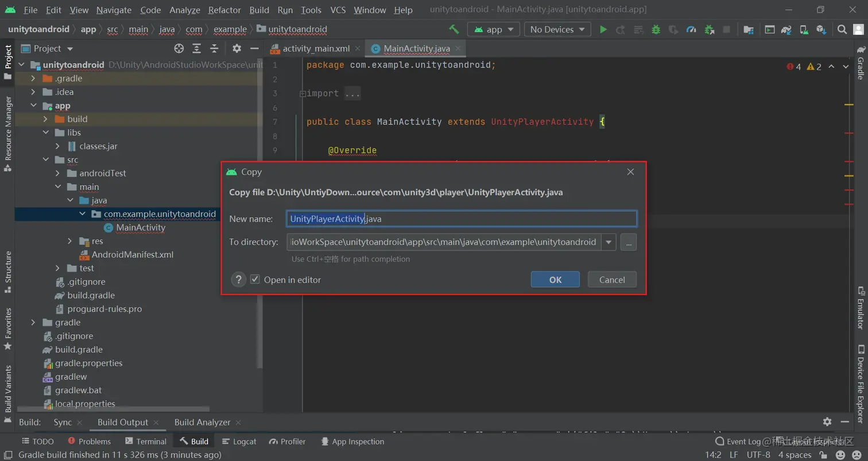Open the Gradle side tool window
The image size is (868, 461).
tap(861, 62)
